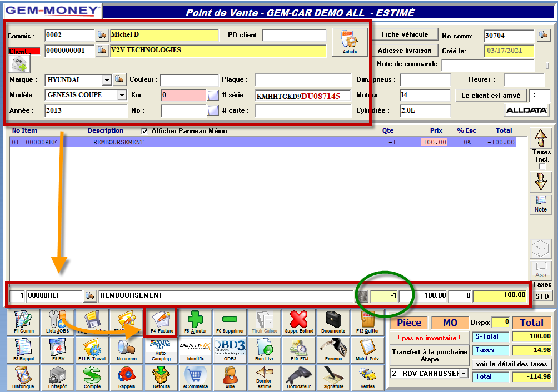Add an item with F5 Ajouter
The width and height of the screenshot is (558, 392).
[196, 321]
